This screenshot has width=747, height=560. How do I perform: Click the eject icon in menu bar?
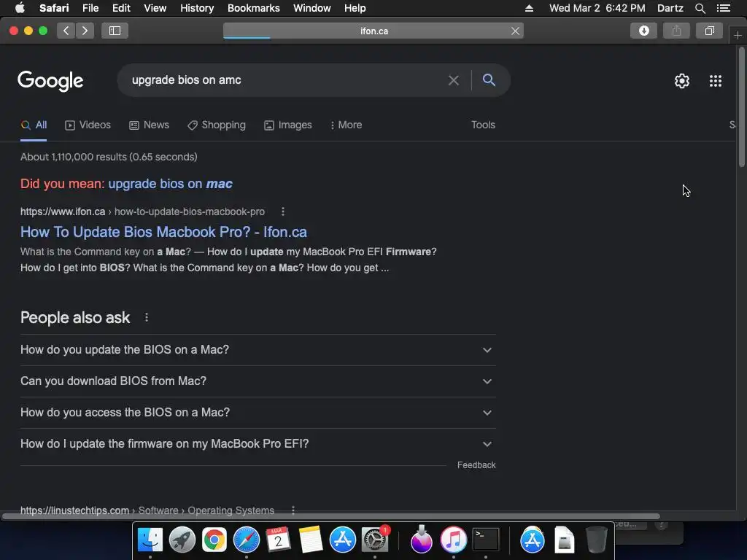529,8
